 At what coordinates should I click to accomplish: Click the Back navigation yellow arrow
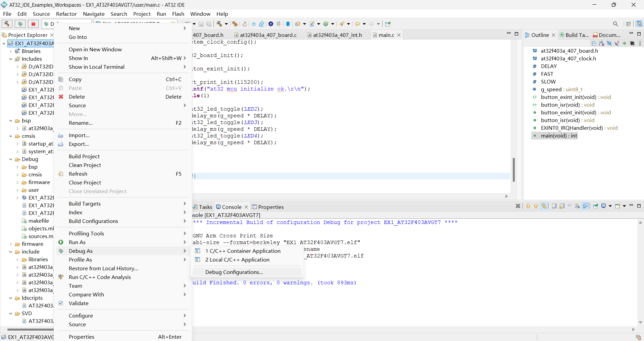pyautogui.click(x=357, y=24)
